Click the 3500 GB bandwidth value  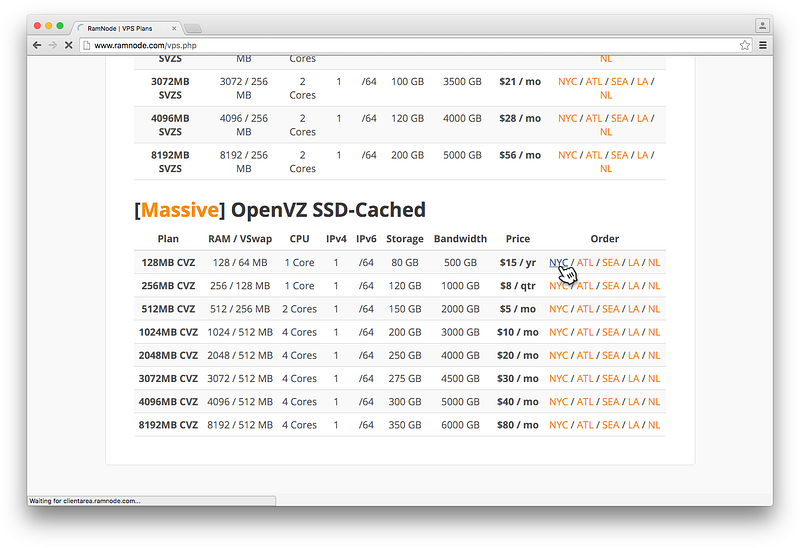tap(462, 82)
